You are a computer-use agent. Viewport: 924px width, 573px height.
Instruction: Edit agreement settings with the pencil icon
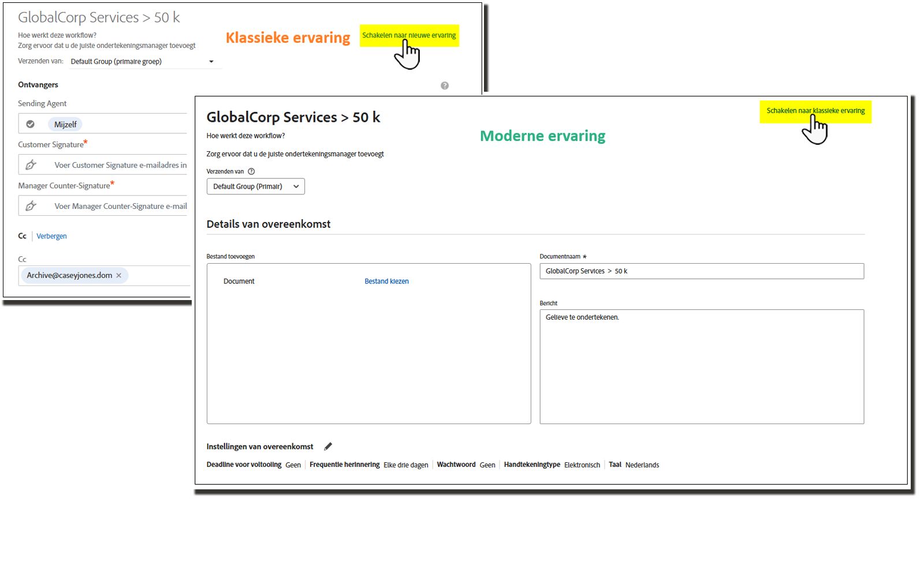[328, 446]
